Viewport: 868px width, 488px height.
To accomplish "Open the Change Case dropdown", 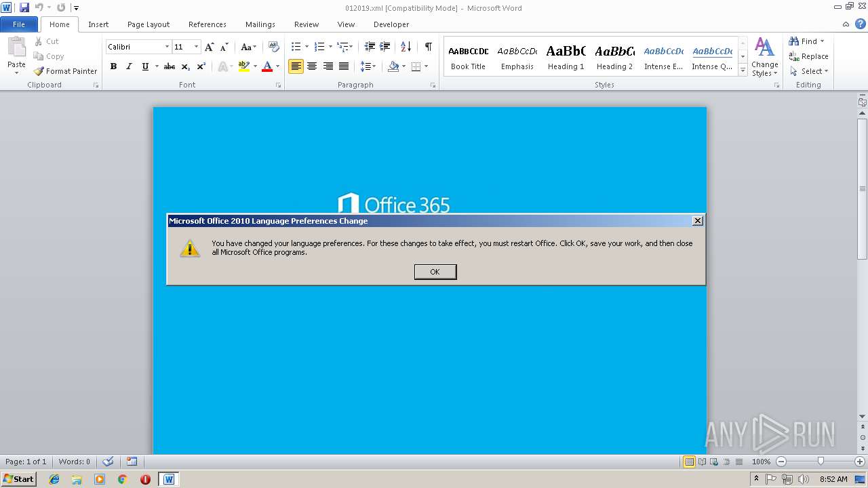I will [x=248, y=47].
